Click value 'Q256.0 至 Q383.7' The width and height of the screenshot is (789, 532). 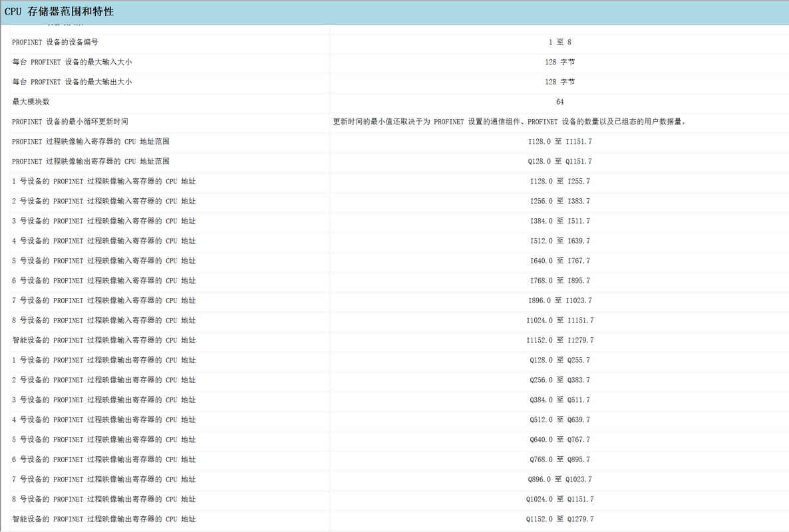pos(560,380)
